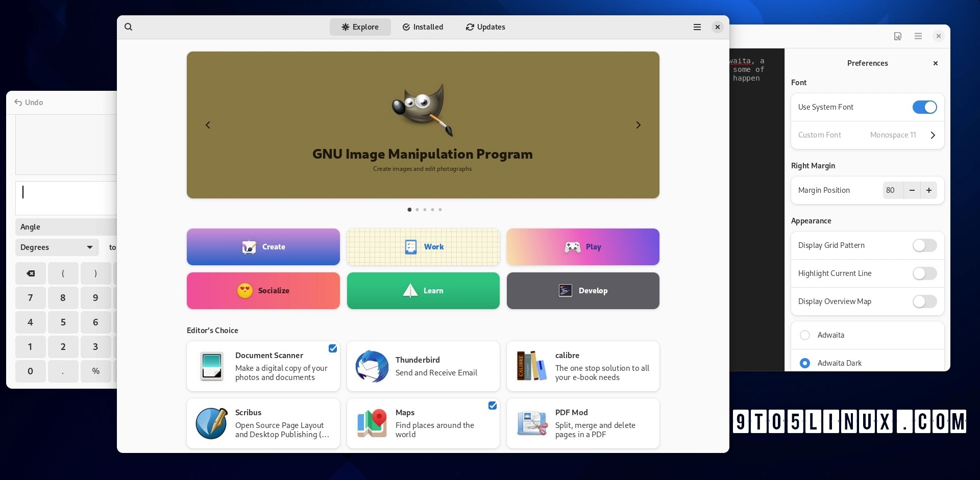Click the calibre application icon
The width and height of the screenshot is (980, 480).
point(531,366)
